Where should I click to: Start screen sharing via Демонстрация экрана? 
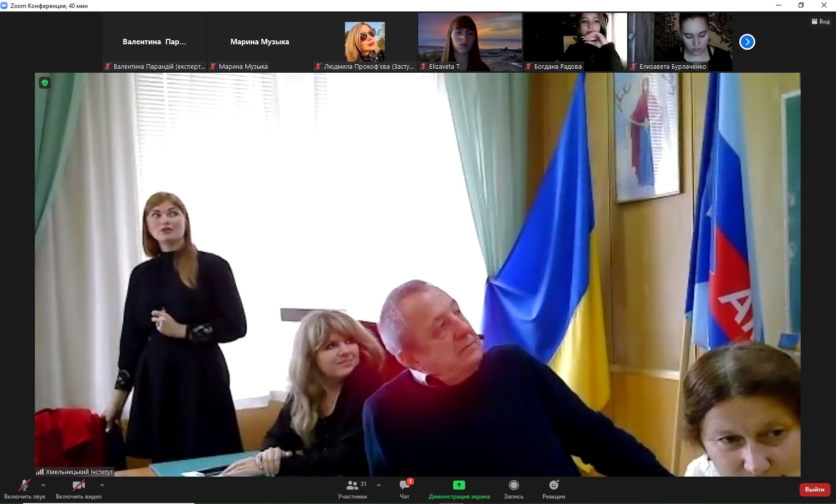coord(459,490)
